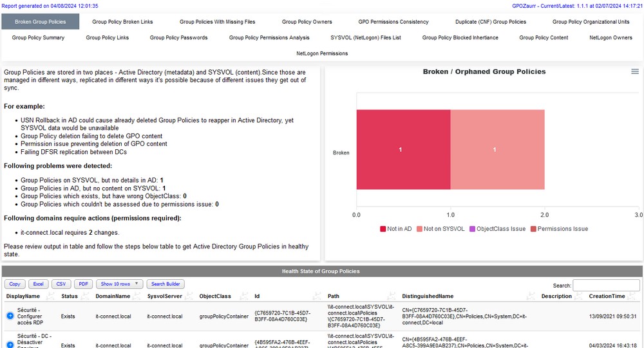The height and width of the screenshot is (348, 644).
Task: Open the chart hamburger menu
Action: [x=635, y=71]
